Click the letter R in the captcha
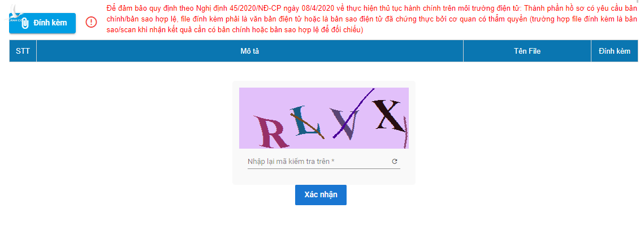 coord(270,132)
